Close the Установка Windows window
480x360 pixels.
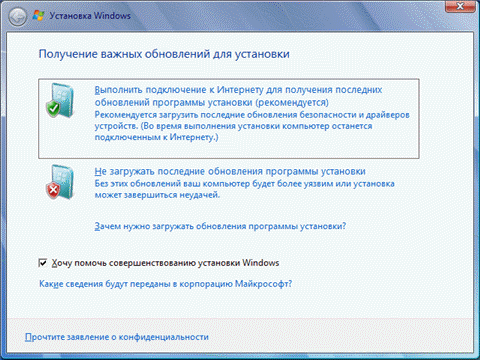[x=460, y=6]
